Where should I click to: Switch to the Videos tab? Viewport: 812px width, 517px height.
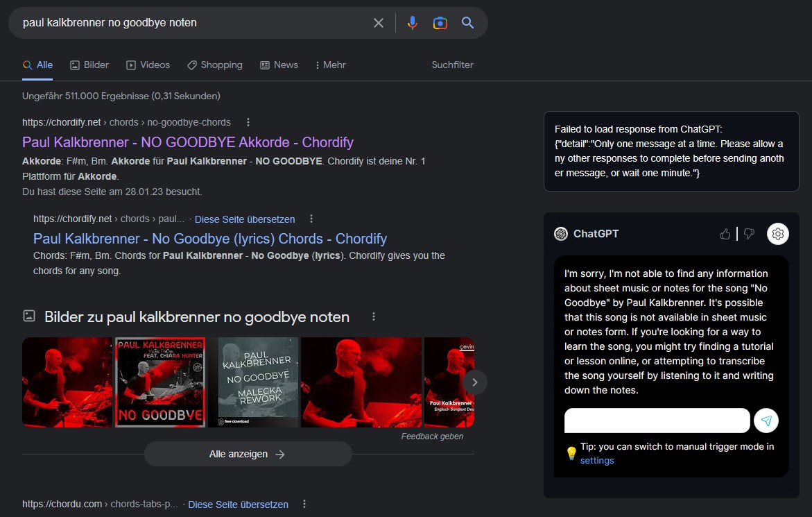(x=148, y=65)
